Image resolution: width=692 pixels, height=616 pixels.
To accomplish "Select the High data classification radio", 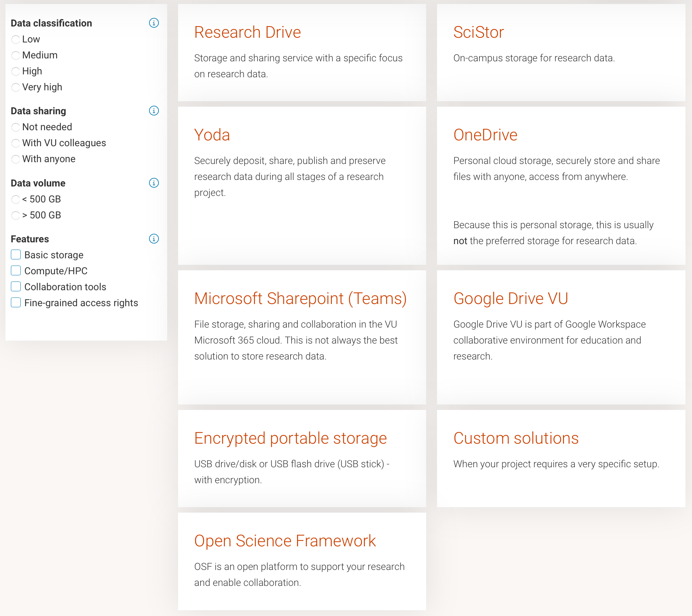I will pos(16,71).
